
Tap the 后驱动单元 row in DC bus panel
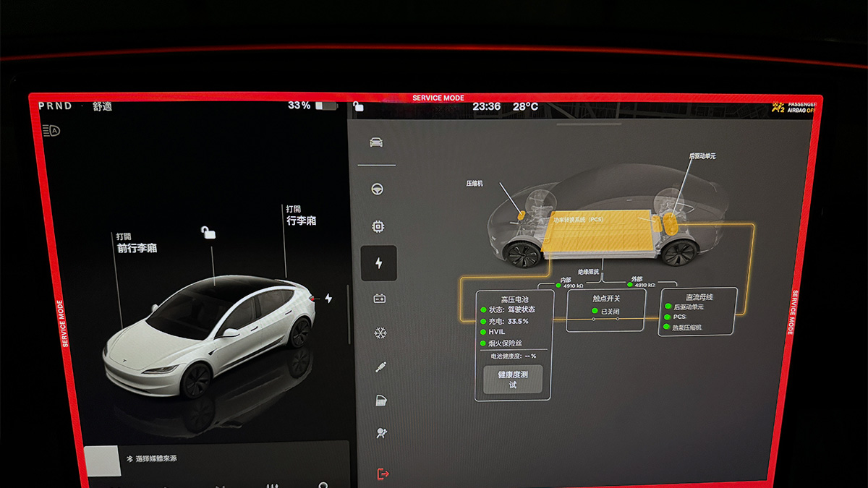click(x=683, y=307)
